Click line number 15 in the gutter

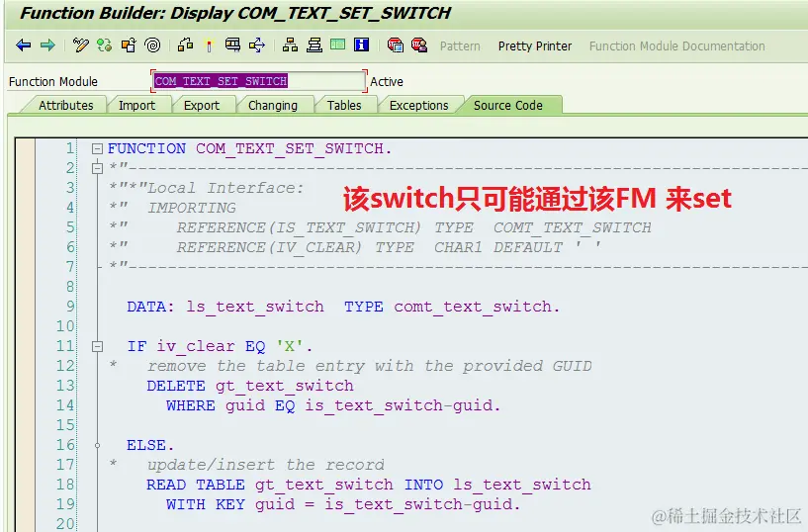tap(65, 425)
